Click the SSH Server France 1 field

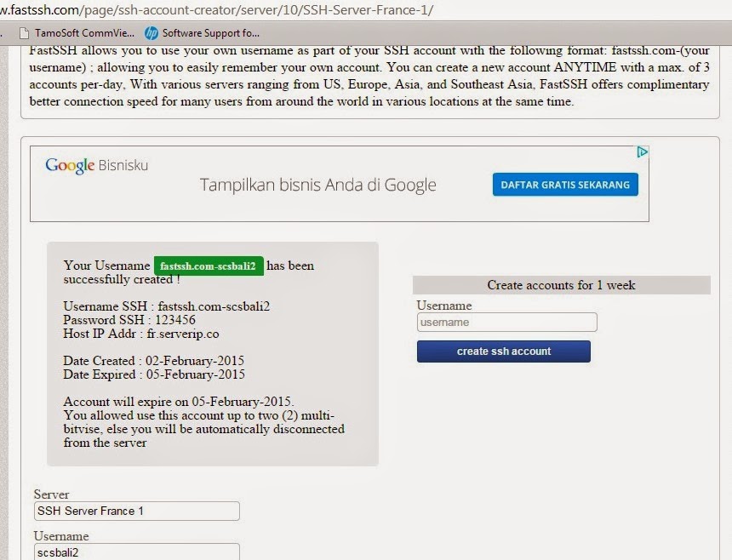point(137,511)
